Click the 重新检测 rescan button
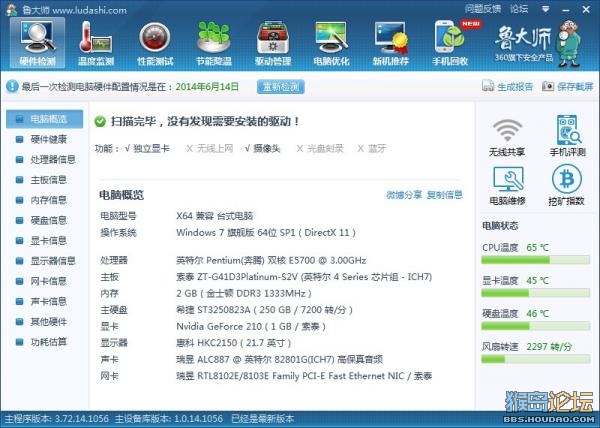The image size is (600, 428). [281, 87]
